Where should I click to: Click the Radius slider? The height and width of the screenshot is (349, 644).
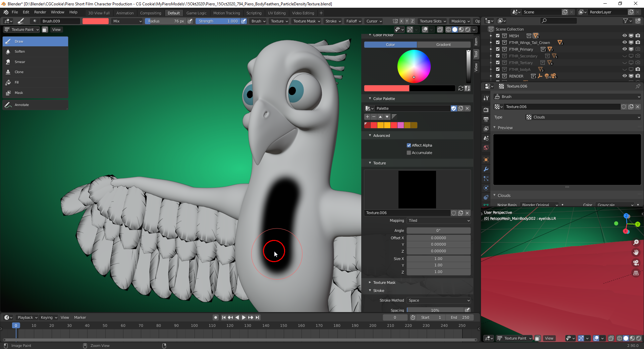[166, 21]
